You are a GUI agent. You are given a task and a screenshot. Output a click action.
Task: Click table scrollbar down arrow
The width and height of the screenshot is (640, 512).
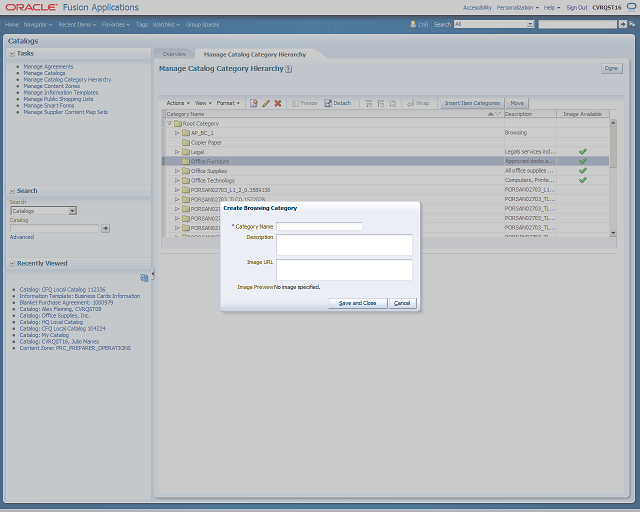tap(613, 233)
